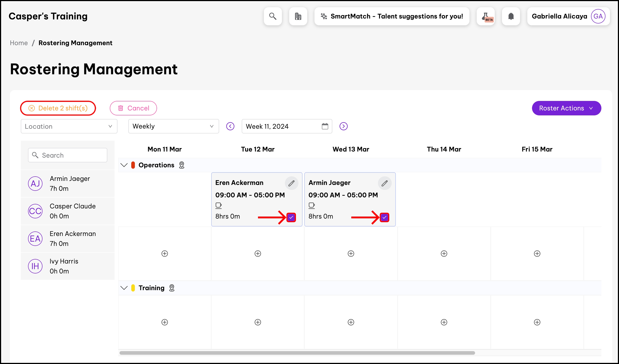
Task: Add shift on Thu 14 Mar in Operations
Action: tap(444, 254)
